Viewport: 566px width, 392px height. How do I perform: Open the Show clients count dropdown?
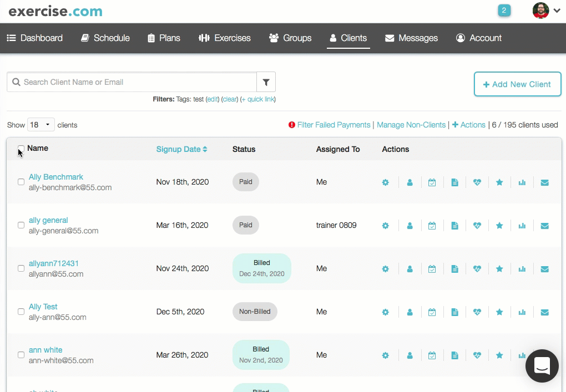pos(41,125)
